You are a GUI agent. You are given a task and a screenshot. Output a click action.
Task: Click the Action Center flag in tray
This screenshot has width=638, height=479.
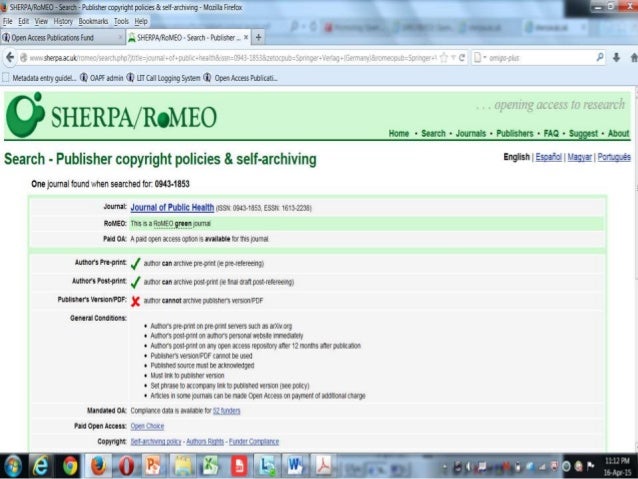[x=591, y=466]
